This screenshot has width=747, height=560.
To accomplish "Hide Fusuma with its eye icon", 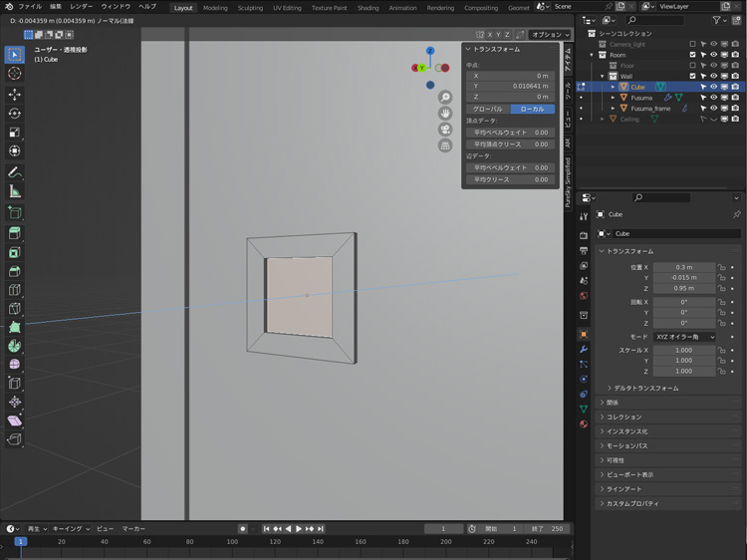I will [x=713, y=98].
